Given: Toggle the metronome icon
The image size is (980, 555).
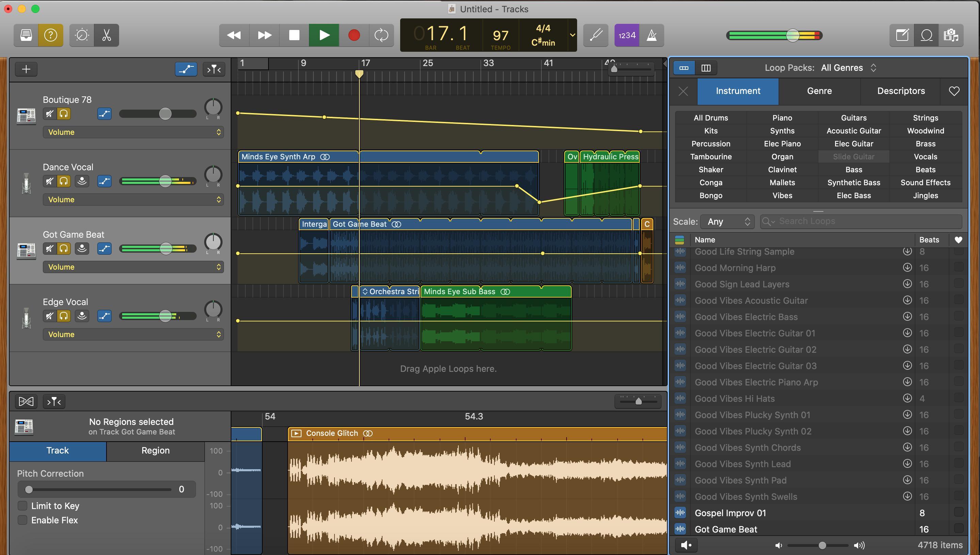Looking at the screenshot, I should coord(652,35).
